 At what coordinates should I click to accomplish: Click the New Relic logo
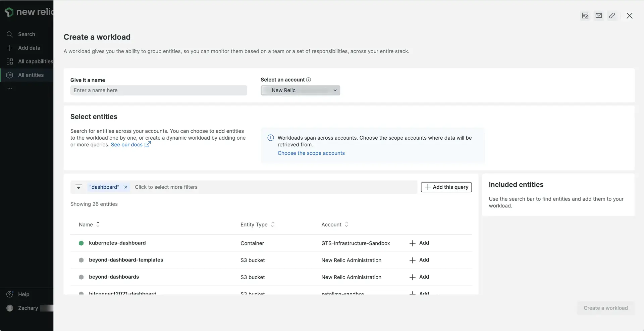[x=29, y=12]
